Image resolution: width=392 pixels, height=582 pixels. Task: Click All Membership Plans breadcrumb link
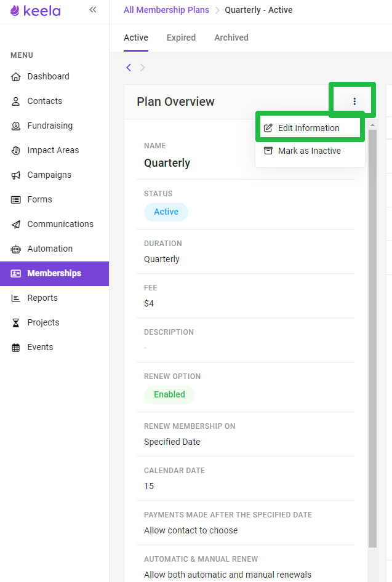(x=166, y=10)
